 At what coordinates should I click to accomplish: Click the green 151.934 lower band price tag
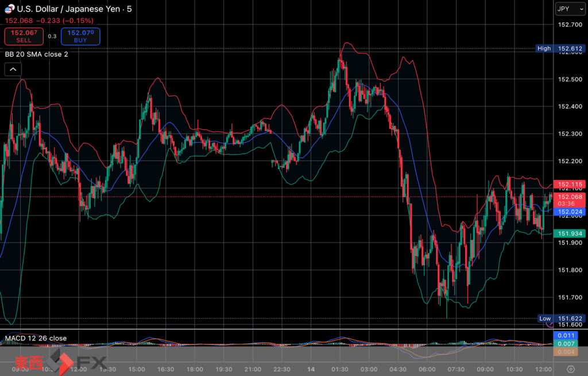point(570,233)
